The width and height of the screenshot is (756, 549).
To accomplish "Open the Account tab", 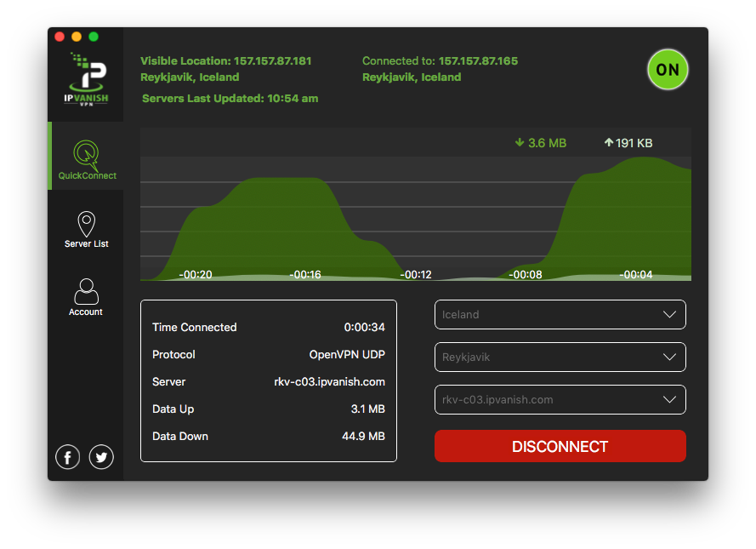I will click(x=86, y=297).
